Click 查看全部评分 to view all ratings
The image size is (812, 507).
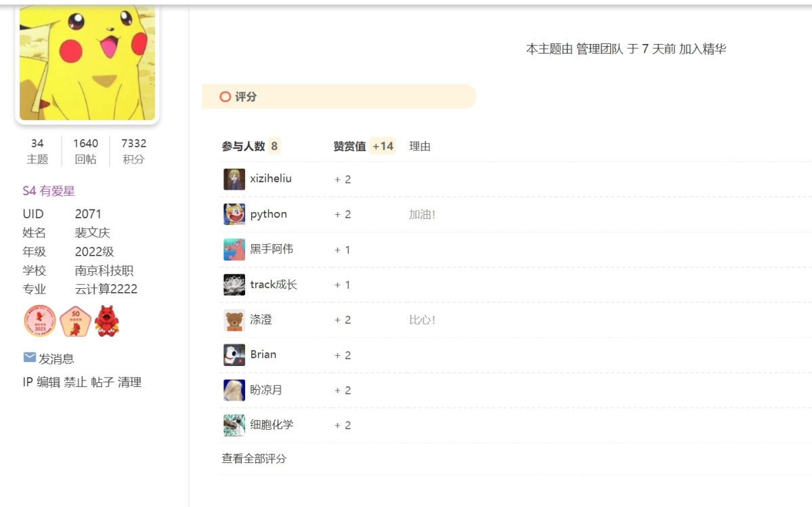coord(254,459)
